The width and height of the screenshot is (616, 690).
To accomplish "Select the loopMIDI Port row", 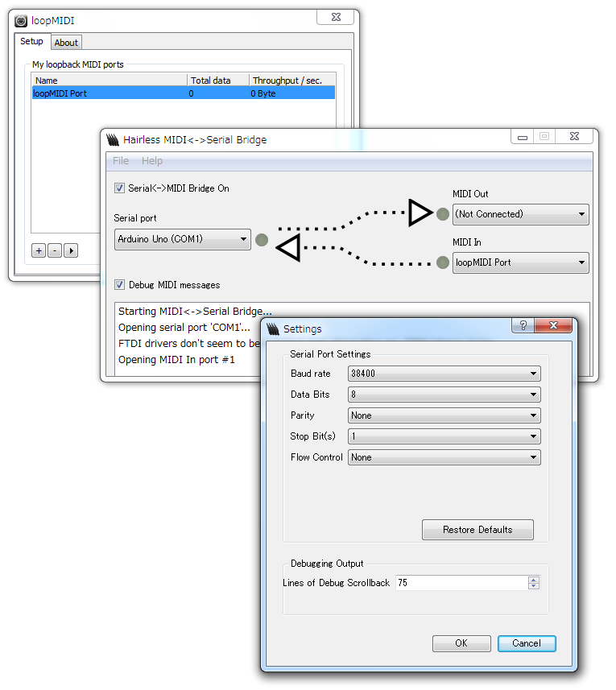I will [x=109, y=93].
